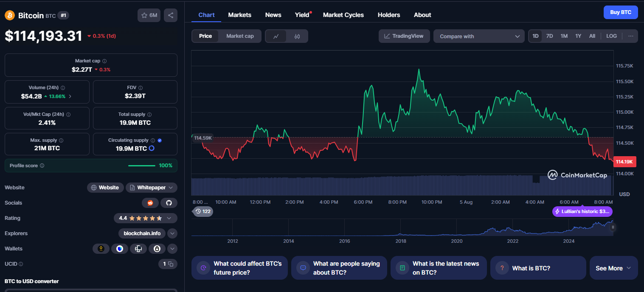Screen dimensions: 644x292
Task: Set chart range to 1Y
Action: click(578, 36)
